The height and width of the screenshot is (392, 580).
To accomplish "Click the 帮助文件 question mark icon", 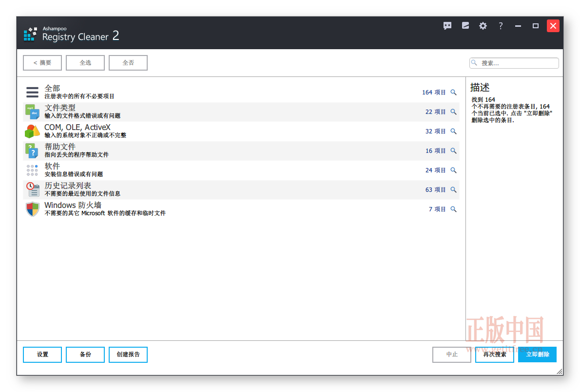I will (32, 151).
